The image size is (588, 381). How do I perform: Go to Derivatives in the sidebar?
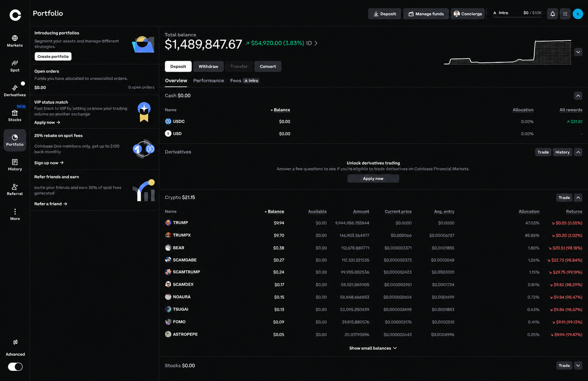[15, 91]
